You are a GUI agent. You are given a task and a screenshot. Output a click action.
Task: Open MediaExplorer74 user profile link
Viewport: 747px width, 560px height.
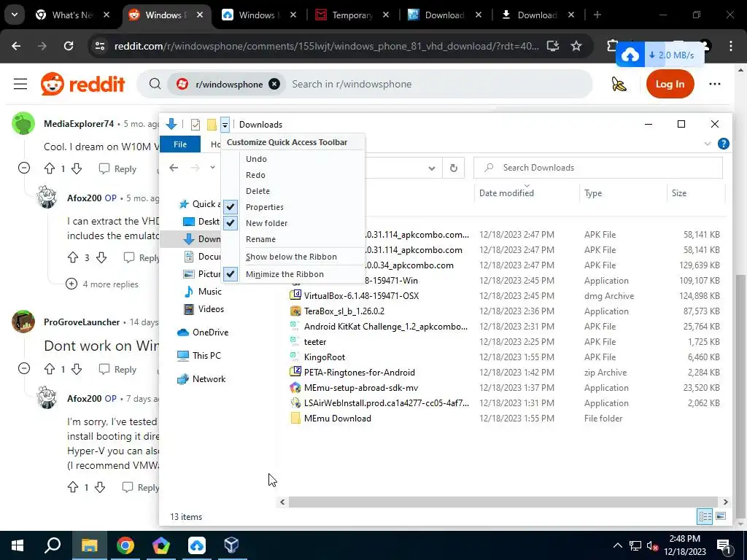(79, 124)
